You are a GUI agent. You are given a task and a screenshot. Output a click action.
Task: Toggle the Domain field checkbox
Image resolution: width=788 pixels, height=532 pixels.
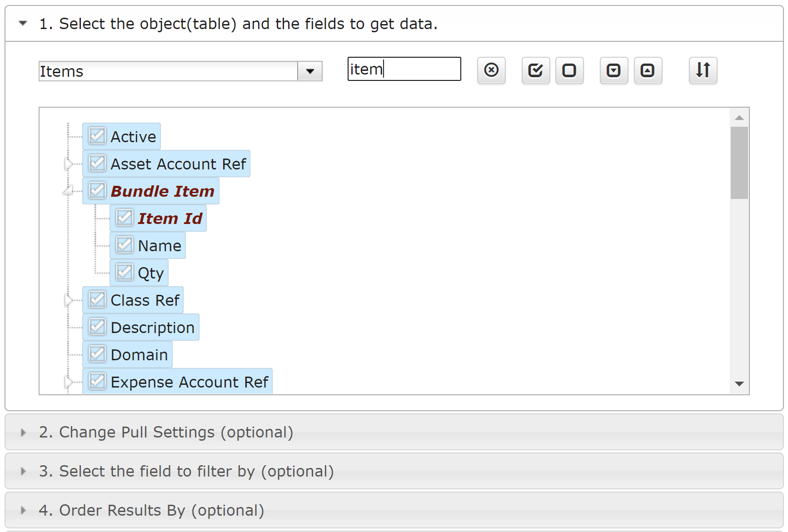[97, 354]
